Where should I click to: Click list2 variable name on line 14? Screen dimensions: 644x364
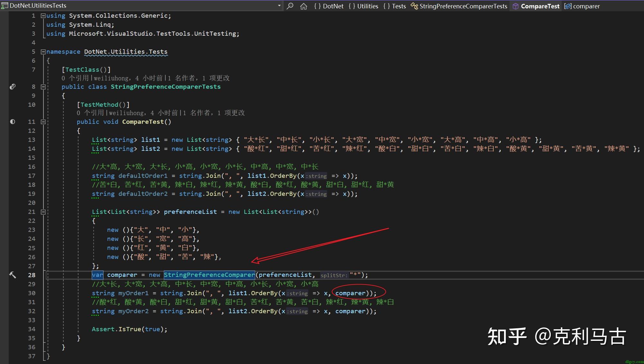click(151, 149)
